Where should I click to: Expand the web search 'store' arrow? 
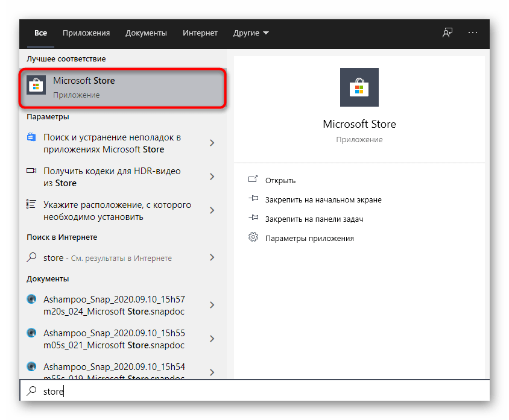point(212,257)
